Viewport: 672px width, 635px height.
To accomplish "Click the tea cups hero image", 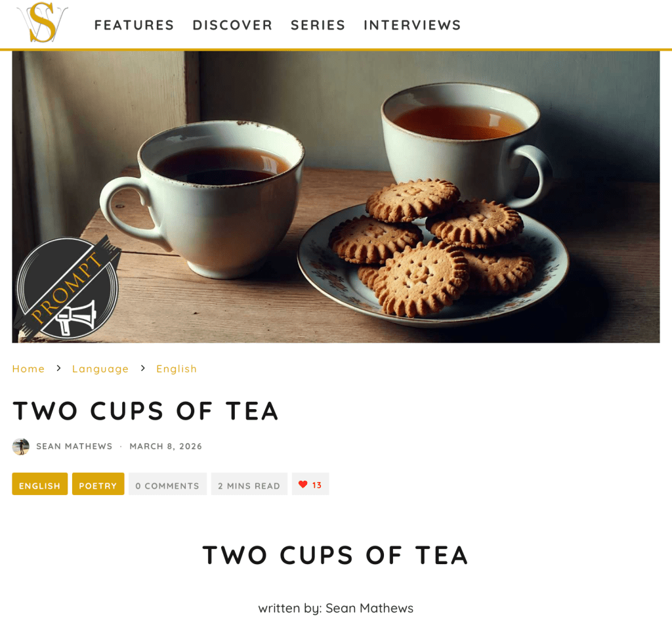I will tap(336, 197).
